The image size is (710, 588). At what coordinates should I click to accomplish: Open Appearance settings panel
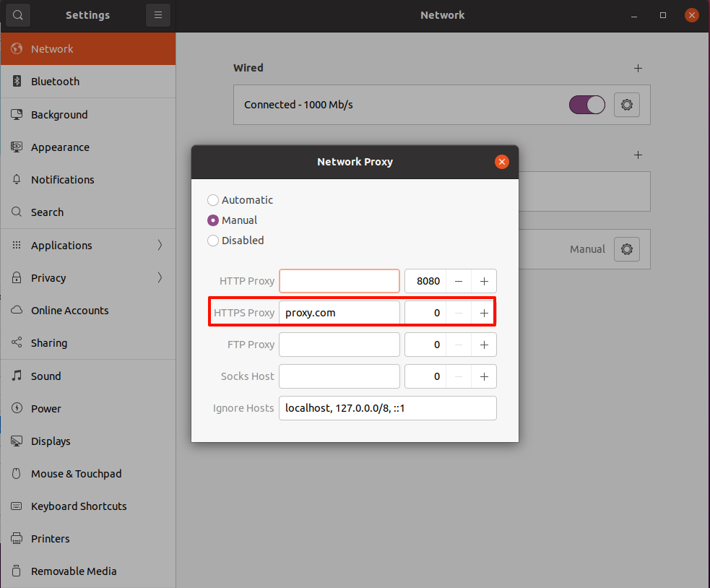(88, 147)
